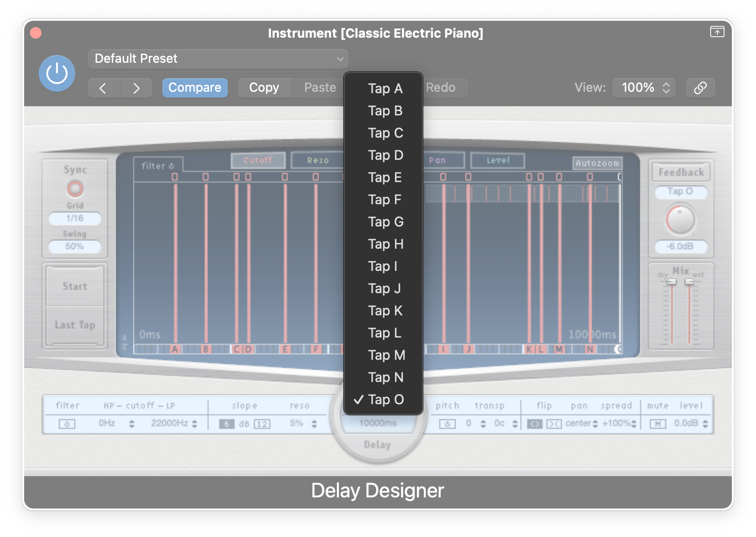Click the Start tap button

click(75, 286)
